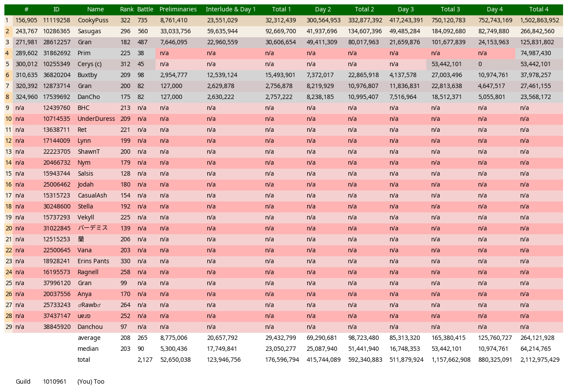Select the name cell 'BHC'
The width and height of the screenshot is (567, 392).
83,108
